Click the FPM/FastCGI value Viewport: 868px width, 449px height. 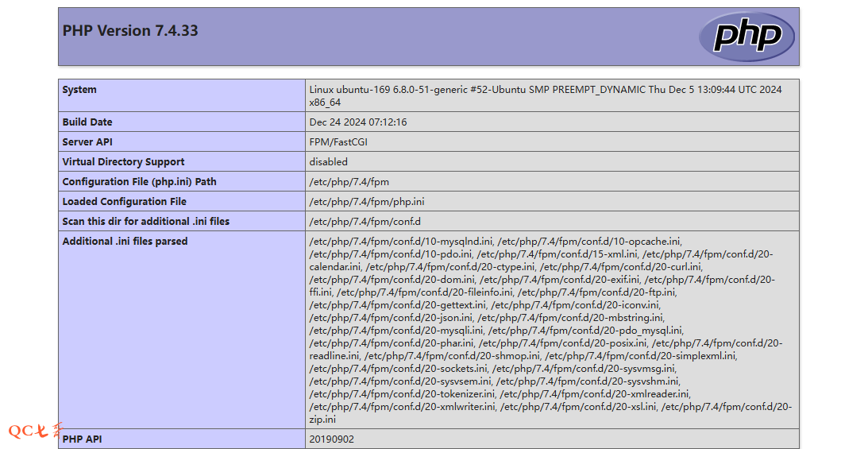point(338,142)
